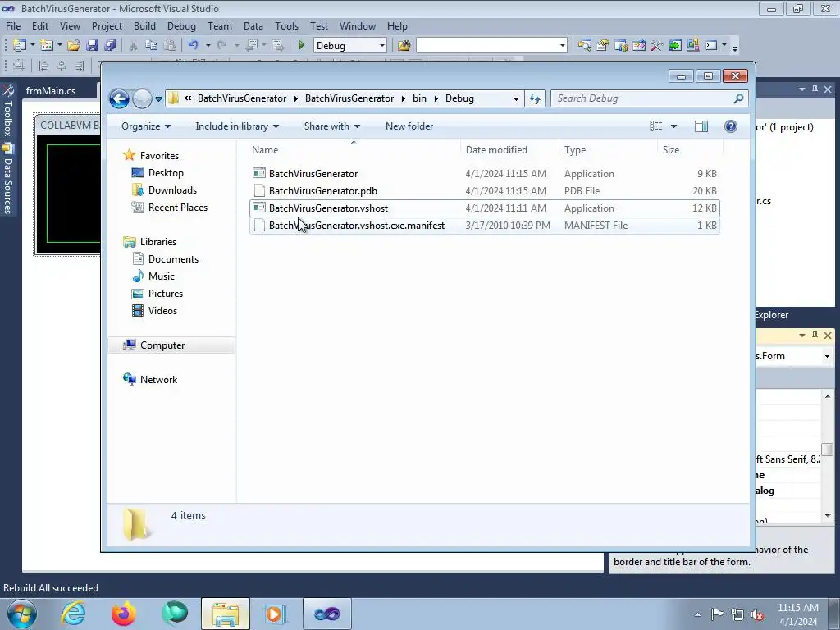This screenshot has width=840, height=630.
Task: Click Properties panel vertical scrollbar thumb
Action: coord(828,449)
